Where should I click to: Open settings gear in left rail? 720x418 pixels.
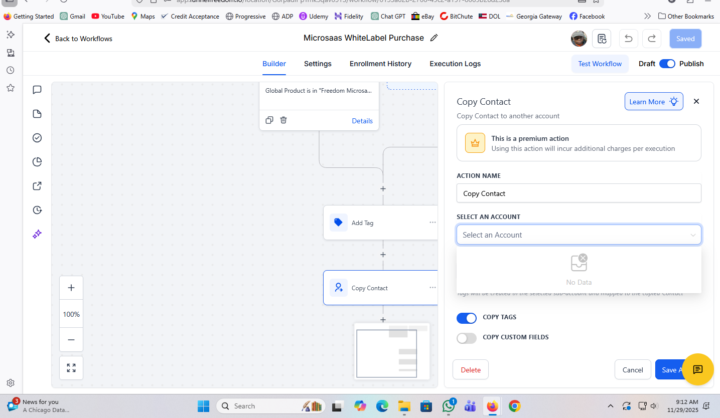pos(11,383)
